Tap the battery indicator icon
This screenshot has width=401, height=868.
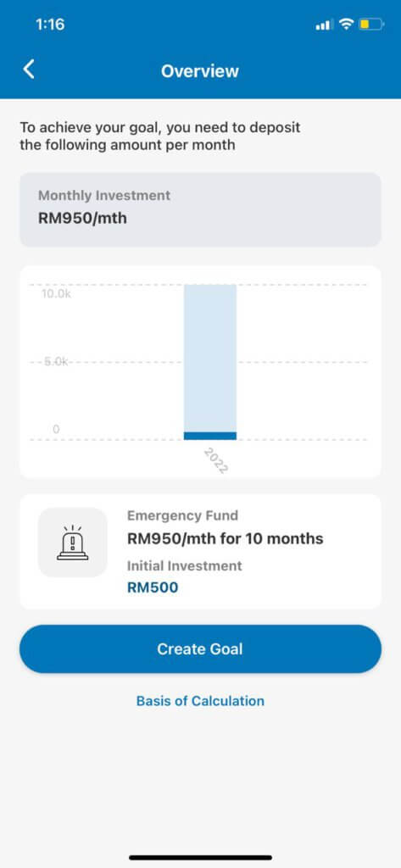(x=371, y=25)
